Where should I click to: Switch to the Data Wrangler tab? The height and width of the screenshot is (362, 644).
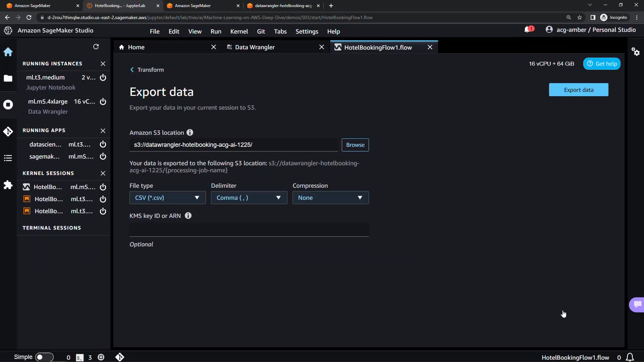(x=255, y=47)
